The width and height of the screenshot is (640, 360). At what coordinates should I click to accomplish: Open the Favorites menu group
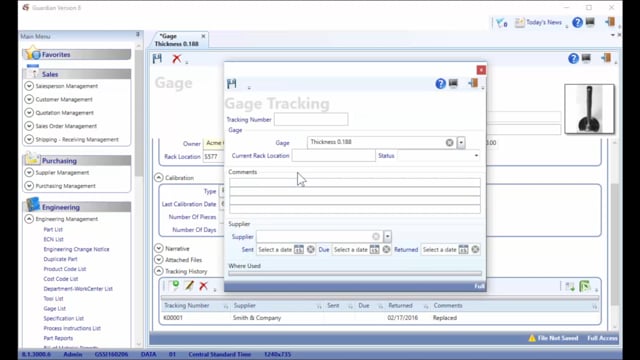pyautogui.click(x=77, y=54)
